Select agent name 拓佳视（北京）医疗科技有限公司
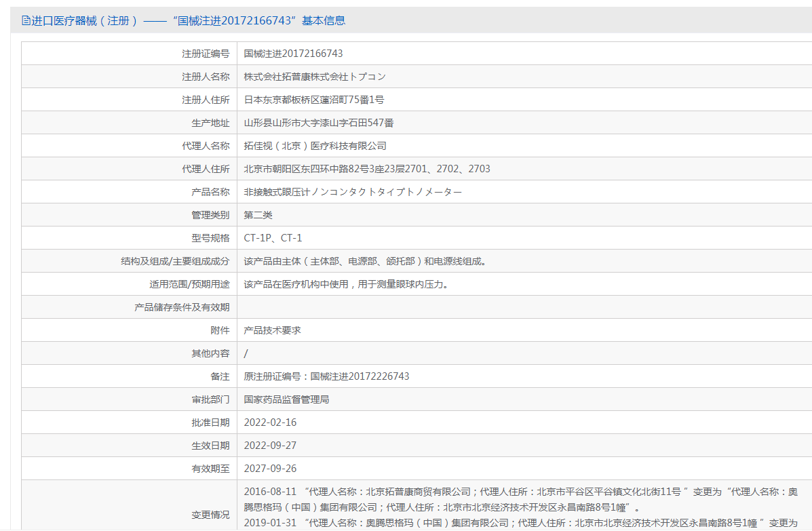This screenshot has width=812, height=531. [x=315, y=146]
